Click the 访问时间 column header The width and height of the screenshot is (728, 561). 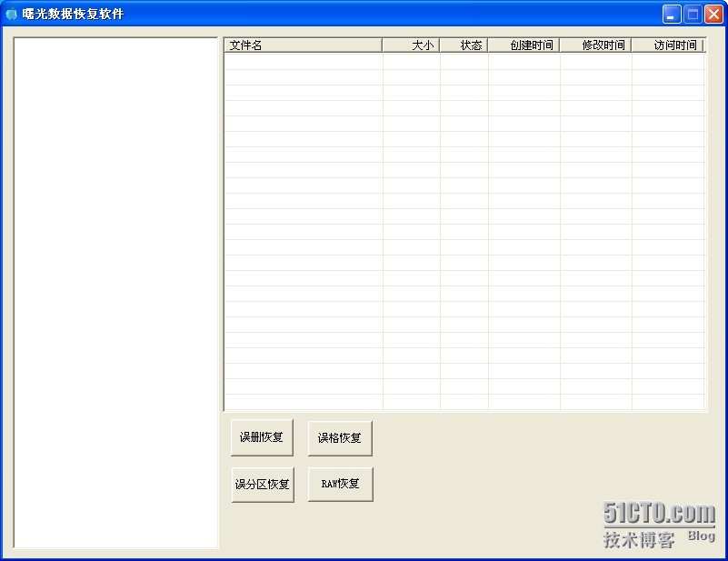coord(668,45)
